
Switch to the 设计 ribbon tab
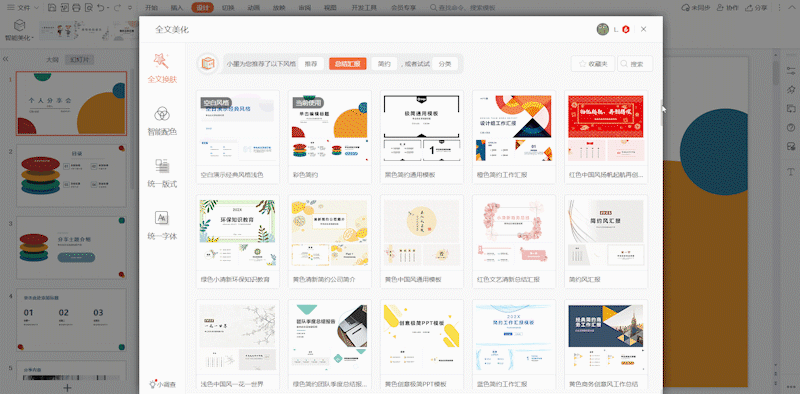[x=203, y=8]
